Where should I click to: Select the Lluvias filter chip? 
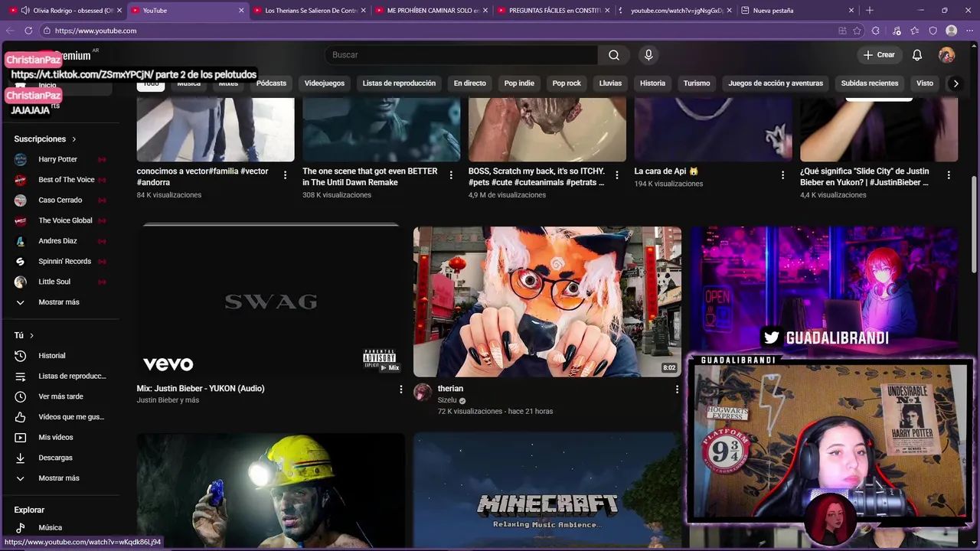pyautogui.click(x=610, y=83)
